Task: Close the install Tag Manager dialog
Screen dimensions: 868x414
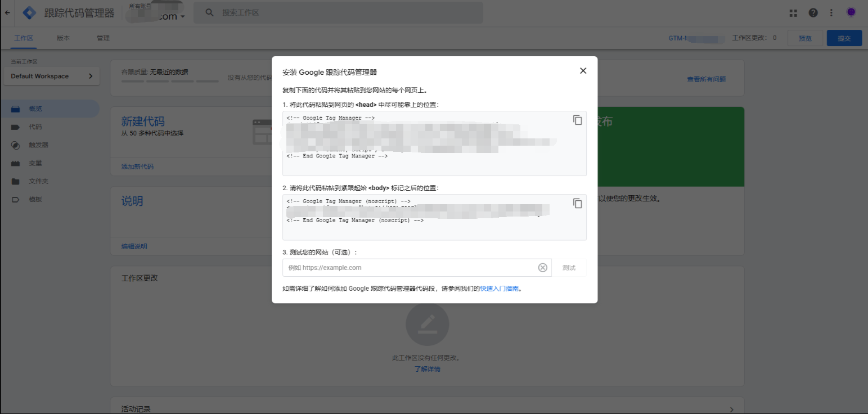Action: 583,70
